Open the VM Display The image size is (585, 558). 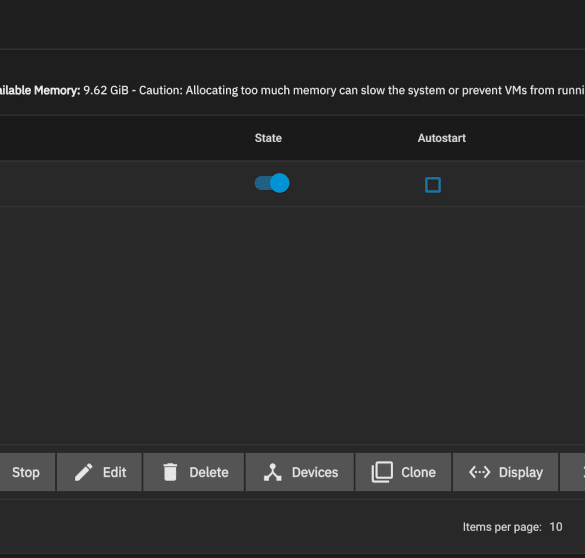tap(506, 472)
